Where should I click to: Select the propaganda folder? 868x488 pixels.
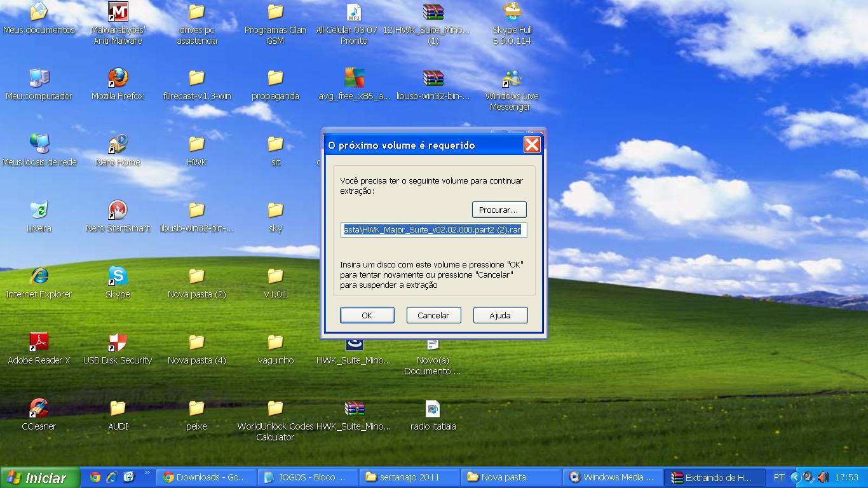(x=275, y=85)
